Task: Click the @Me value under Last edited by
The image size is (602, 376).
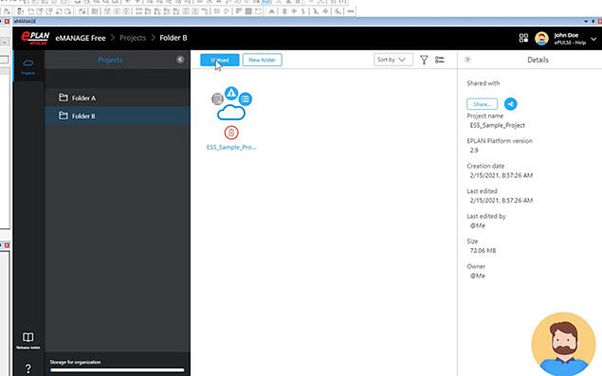Action: pyautogui.click(x=477, y=225)
